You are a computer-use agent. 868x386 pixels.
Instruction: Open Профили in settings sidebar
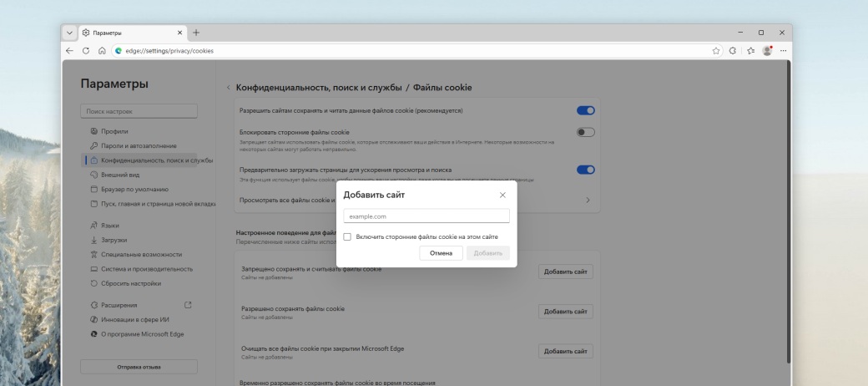[x=114, y=131]
